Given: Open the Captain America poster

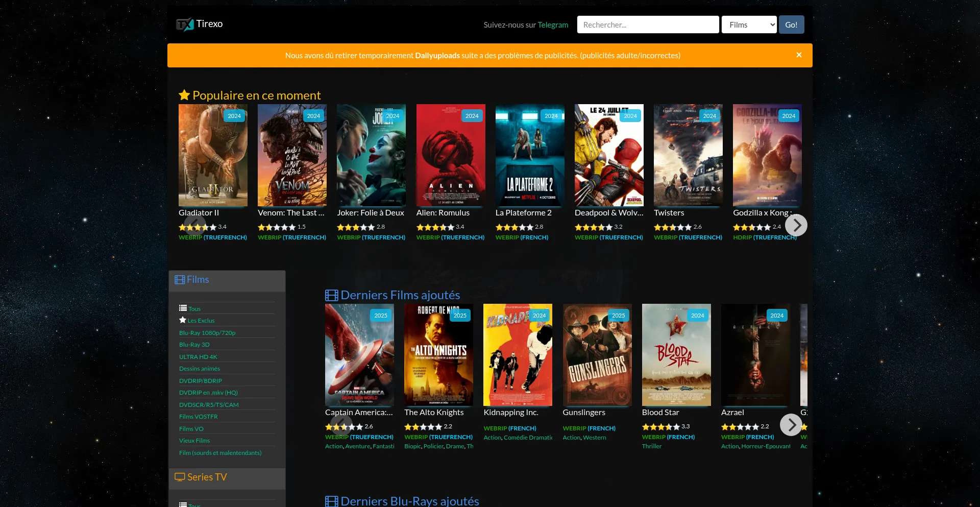Looking at the screenshot, I should click(x=359, y=355).
